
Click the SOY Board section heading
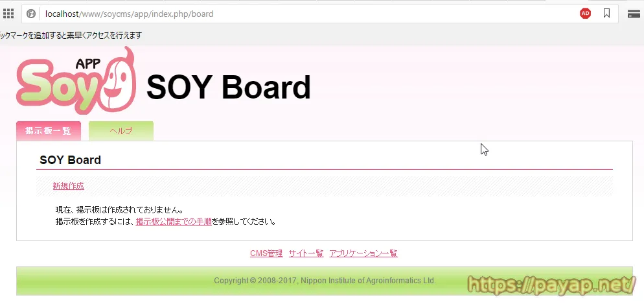(70, 160)
